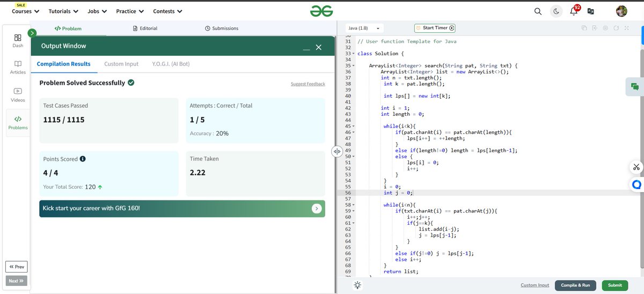The height and width of the screenshot is (294, 644).
Task: Close the Output Window
Action: 318,47
